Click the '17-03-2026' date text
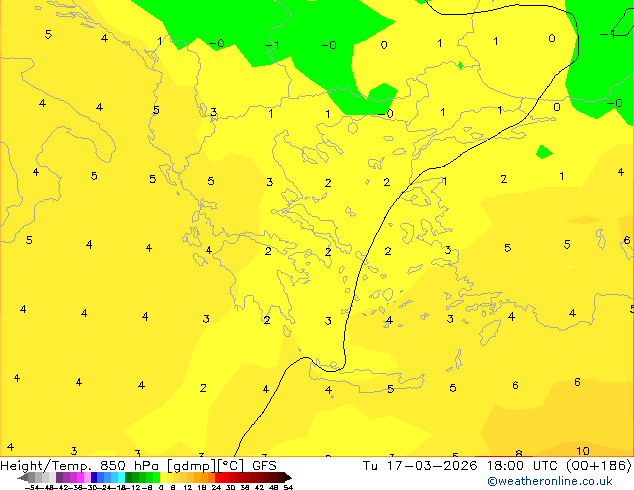This screenshot has width=634, height=490. point(432,466)
